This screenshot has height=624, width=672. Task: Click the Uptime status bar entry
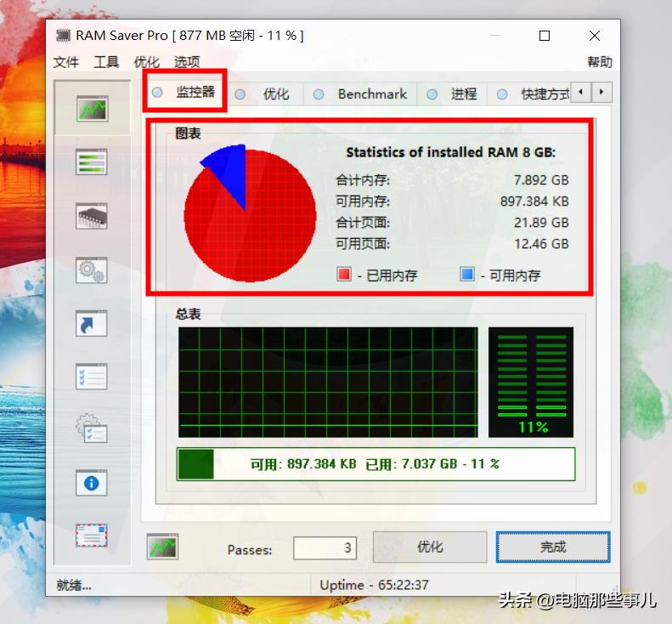pyautogui.click(x=374, y=585)
